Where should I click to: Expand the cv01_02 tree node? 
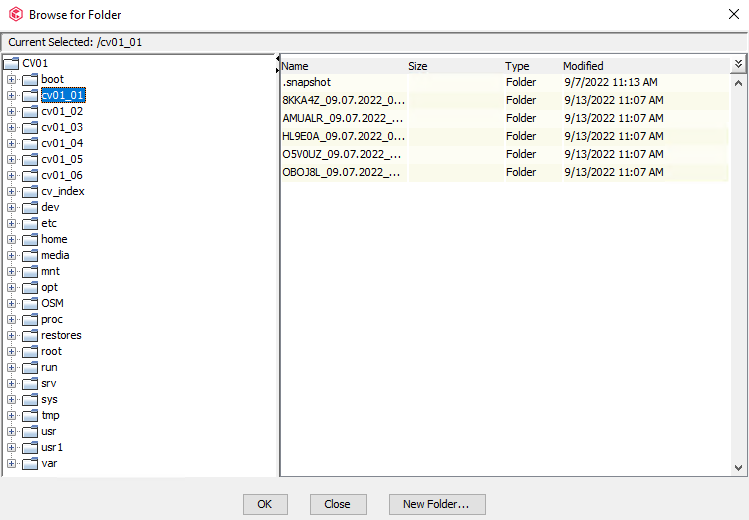tap(12, 111)
